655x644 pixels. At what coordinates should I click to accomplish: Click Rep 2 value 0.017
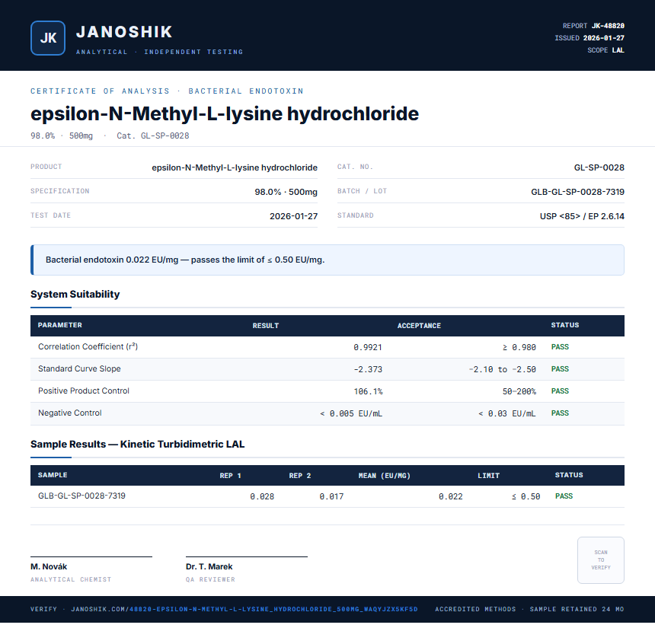coord(331,496)
